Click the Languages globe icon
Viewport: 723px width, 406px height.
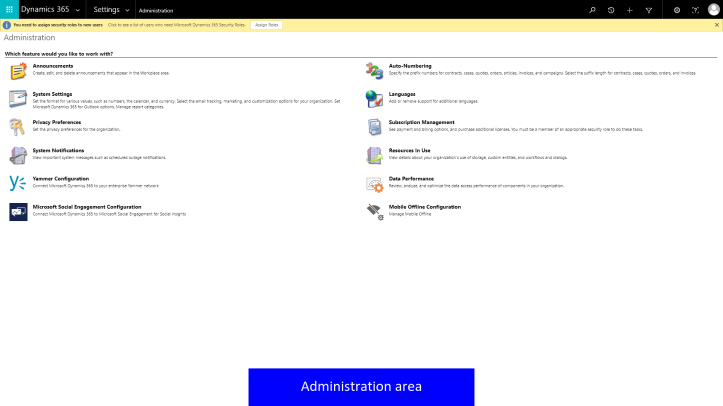click(x=374, y=99)
